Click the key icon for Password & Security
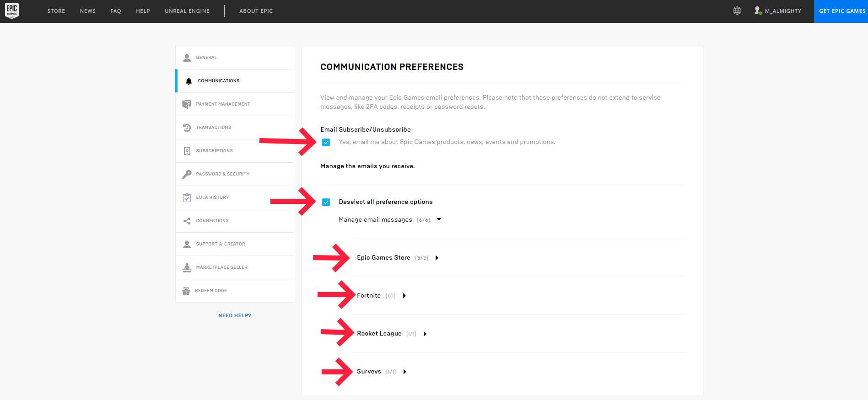868x400 pixels. point(187,174)
